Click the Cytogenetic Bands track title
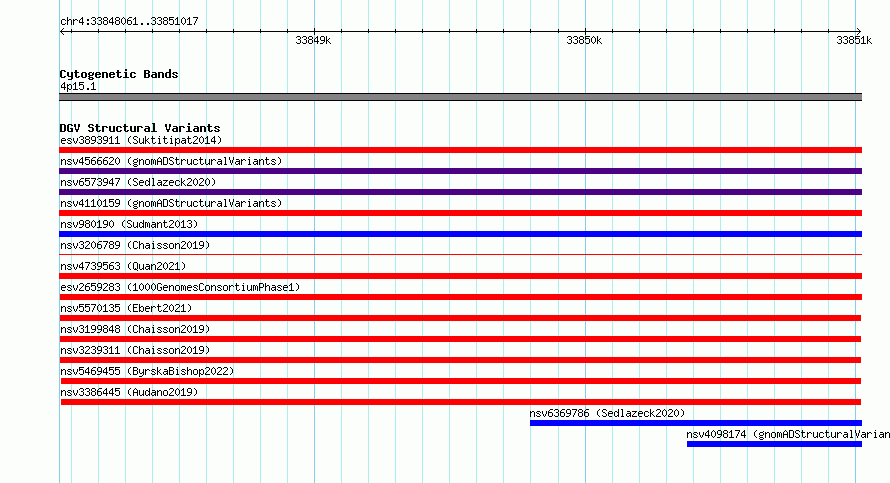This screenshot has height=483, width=890. click(x=119, y=74)
